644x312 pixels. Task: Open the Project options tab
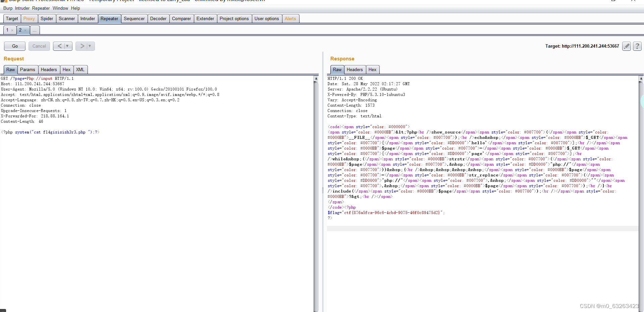[234, 18]
